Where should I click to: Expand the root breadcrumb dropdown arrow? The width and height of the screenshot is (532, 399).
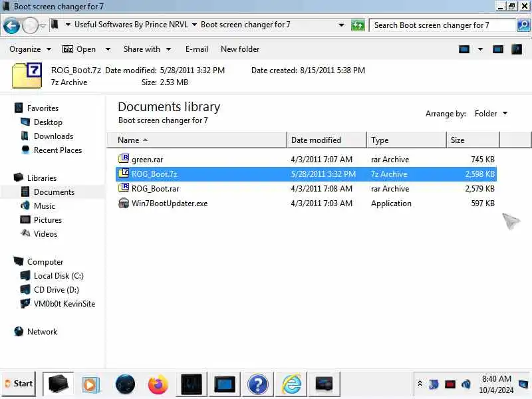point(68,25)
